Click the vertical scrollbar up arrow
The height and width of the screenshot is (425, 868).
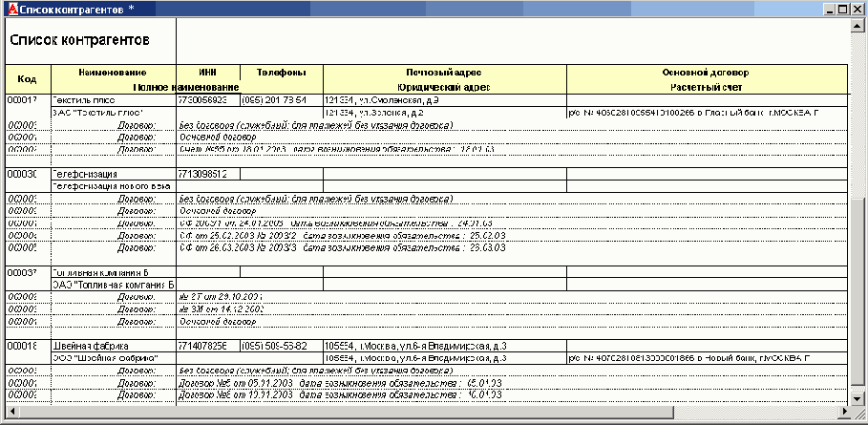(857, 25)
